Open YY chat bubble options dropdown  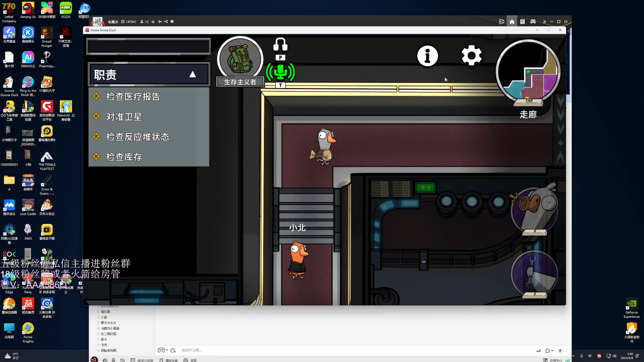[x=549, y=351]
